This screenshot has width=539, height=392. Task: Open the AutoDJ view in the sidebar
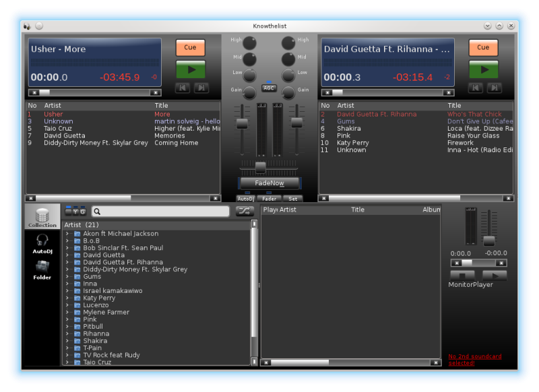pyautogui.click(x=42, y=244)
